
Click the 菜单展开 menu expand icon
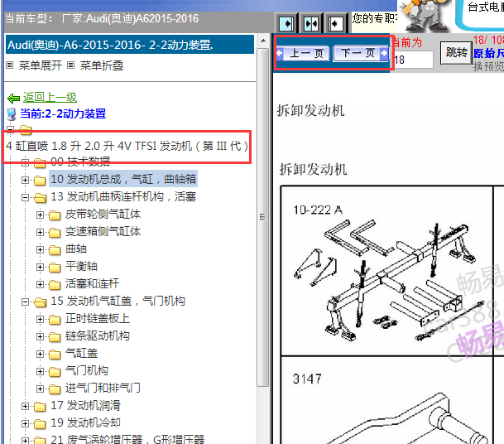click(10, 65)
